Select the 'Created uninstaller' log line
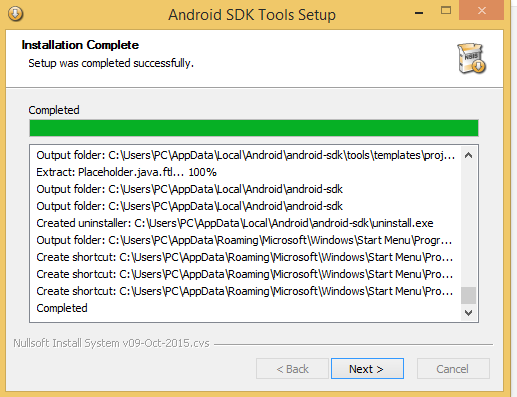The image size is (517, 397). click(235, 223)
